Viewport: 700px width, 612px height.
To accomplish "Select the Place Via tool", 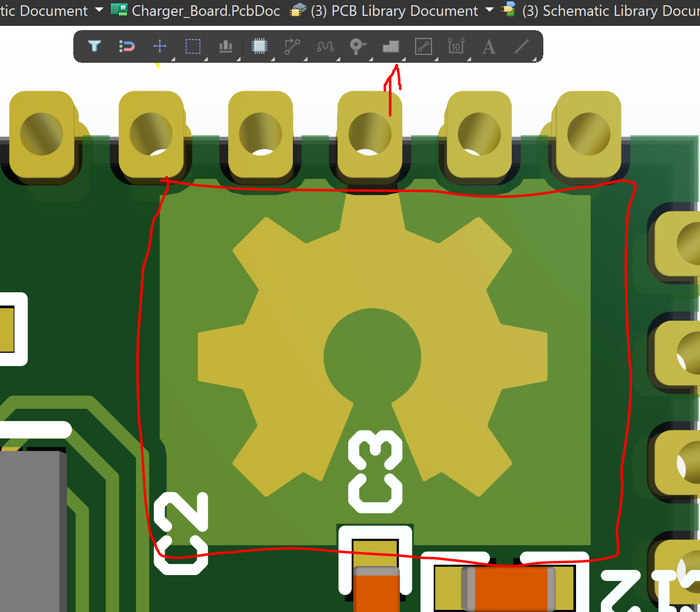I will tap(358, 46).
